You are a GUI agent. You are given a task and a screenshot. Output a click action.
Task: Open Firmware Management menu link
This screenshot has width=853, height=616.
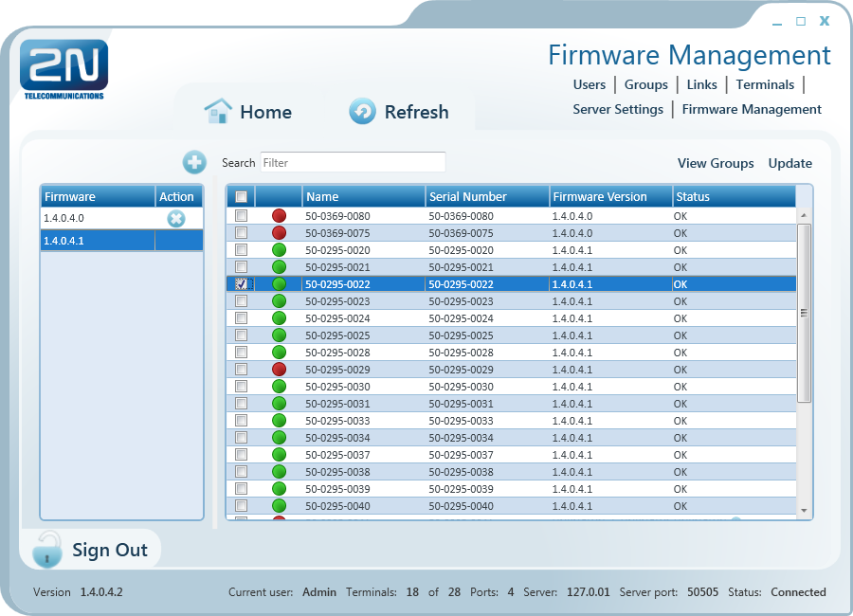(x=752, y=109)
